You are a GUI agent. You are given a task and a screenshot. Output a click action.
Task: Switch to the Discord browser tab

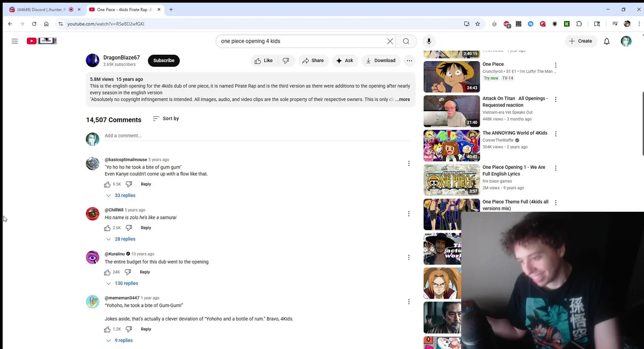tap(41, 9)
